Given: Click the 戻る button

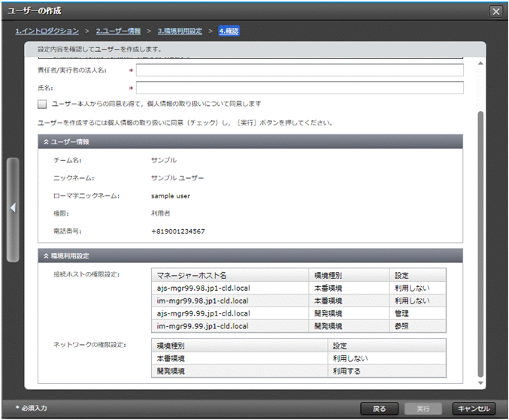Looking at the screenshot, I should pos(379,409).
